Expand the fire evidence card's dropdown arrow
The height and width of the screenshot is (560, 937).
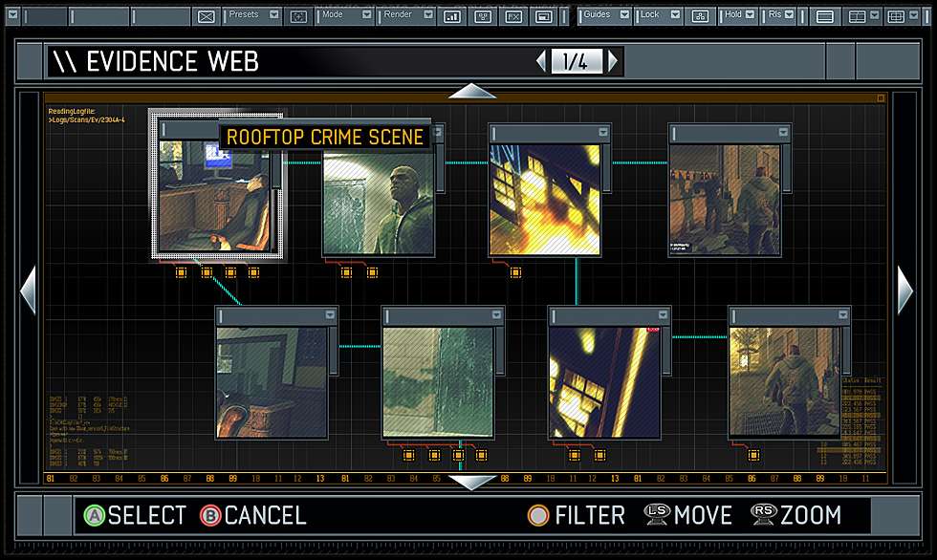(x=602, y=132)
